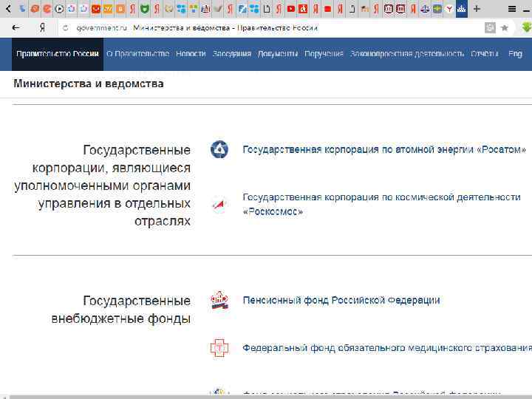Open the «Роскосмос» state corporation link
The height and width of the screenshot is (399, 532).
(x=381, y=204)
